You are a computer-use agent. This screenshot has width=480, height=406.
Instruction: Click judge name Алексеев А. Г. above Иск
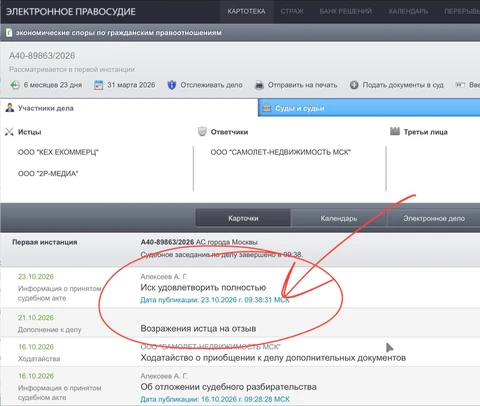164,277
